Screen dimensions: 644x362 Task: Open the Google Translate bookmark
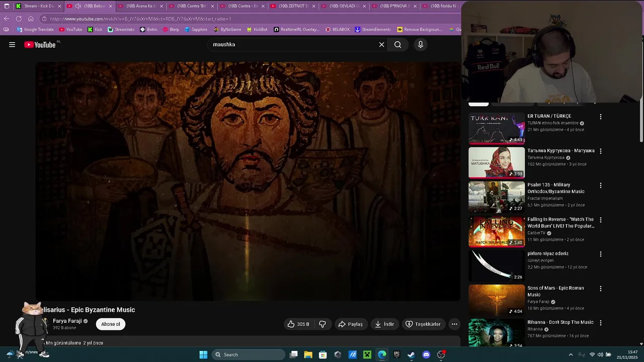[x=35, y=29]
